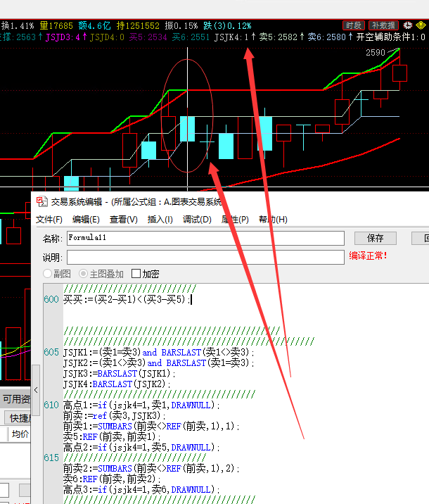Click the 名称 field containing Formula11
The height and width of the screenshot is (504, 429).
point(205,238)
